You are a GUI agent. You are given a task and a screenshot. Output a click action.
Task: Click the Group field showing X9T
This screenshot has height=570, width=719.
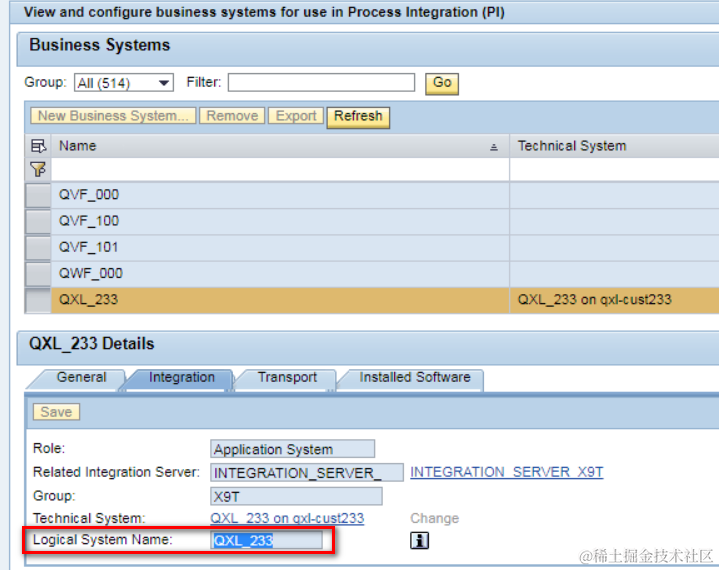pos(296,497)
